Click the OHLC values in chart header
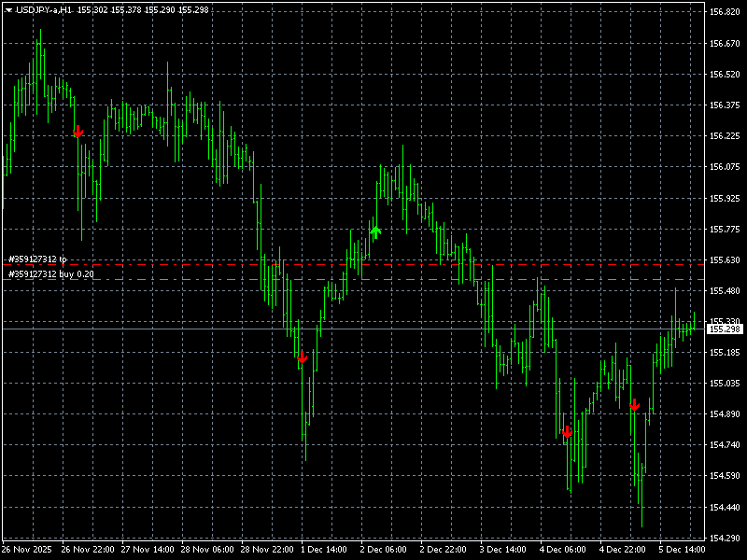This screenshot has width=747, height=560. coord(143,9)
